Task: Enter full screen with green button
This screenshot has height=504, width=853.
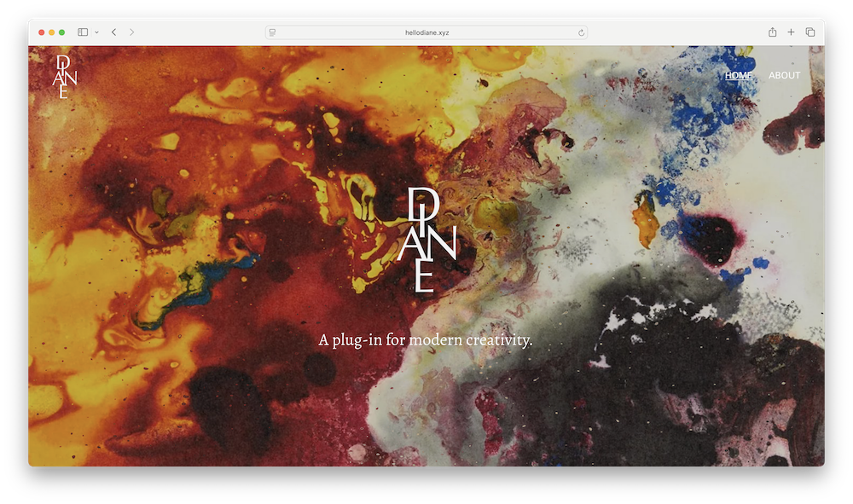Action: (62, 32)
